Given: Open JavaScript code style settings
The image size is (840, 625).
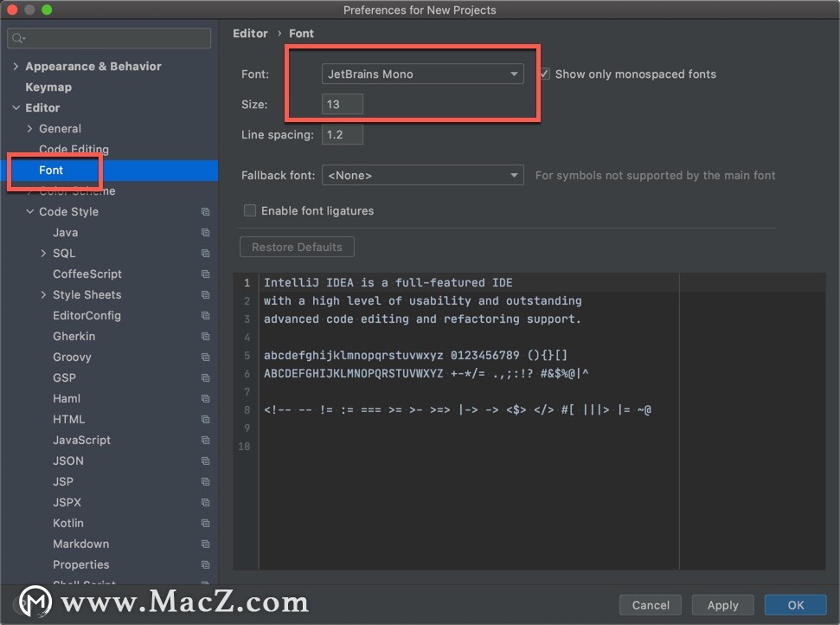Looking at the screenshot, I should coord(81,440).
